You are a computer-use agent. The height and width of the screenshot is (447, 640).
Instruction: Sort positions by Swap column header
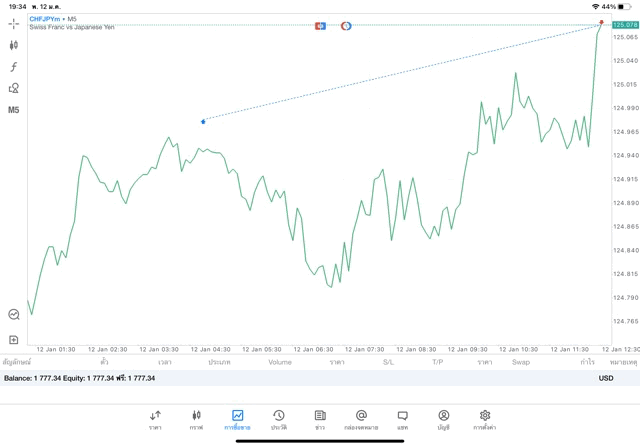pos(521,362)
